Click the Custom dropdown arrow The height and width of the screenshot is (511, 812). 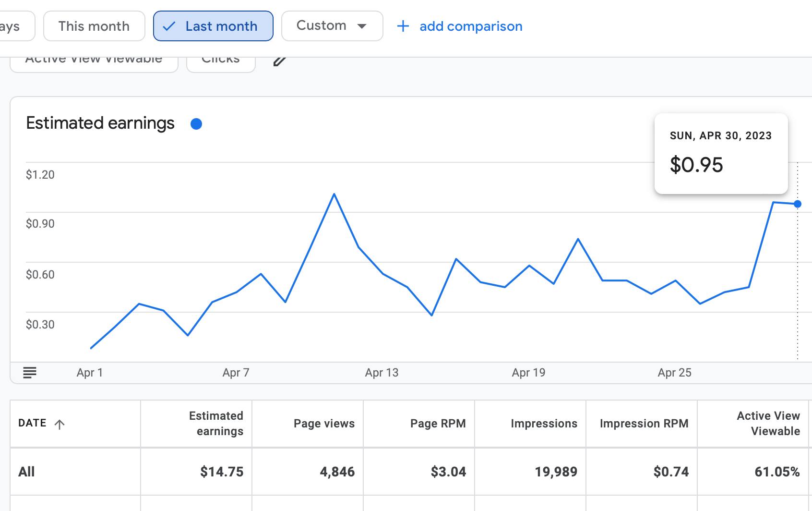coord(362,26)
